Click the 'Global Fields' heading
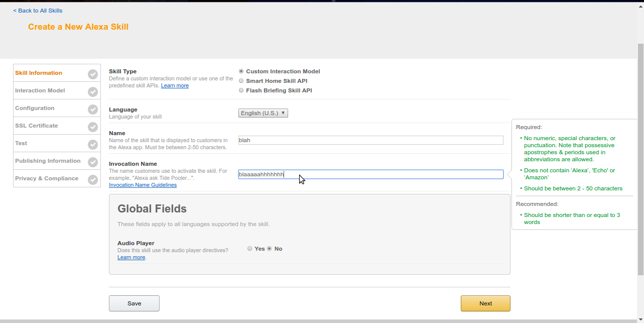The width and height of the screenshot is (644, 323). tap(152, 208)
